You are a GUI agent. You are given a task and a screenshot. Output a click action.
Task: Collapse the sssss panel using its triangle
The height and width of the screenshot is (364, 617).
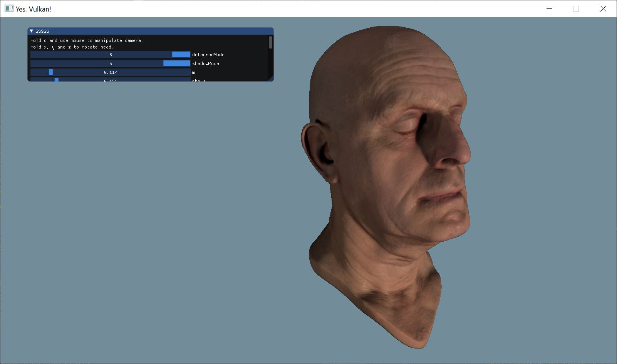coord(32,31)
